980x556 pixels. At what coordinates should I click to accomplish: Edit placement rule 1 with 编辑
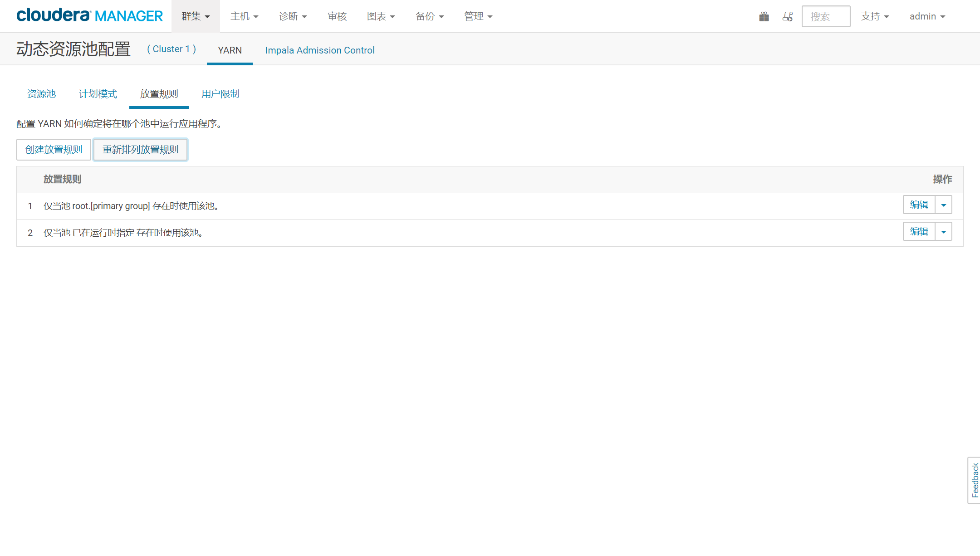tap(919, 205)
